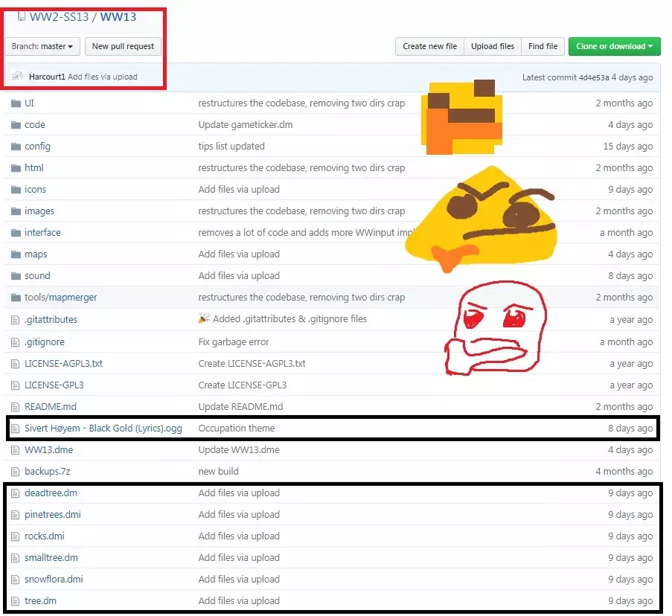
Task: Click the code folder icon
Action: [x=16, y=125]
